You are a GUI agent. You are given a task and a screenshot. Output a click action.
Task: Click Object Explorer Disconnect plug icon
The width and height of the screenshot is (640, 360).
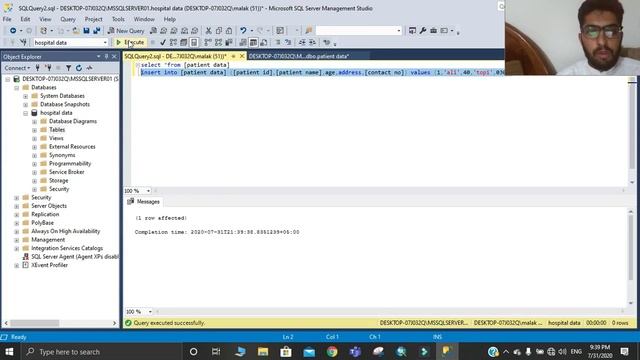pos(49,68)
